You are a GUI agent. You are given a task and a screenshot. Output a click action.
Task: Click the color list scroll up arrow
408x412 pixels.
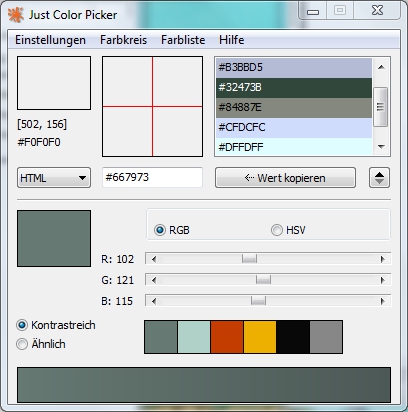click(x=381, y=67)
